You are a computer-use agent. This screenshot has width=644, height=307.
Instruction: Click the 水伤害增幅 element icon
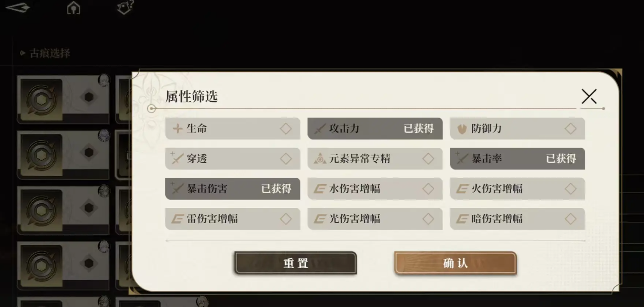coord(319,189)
